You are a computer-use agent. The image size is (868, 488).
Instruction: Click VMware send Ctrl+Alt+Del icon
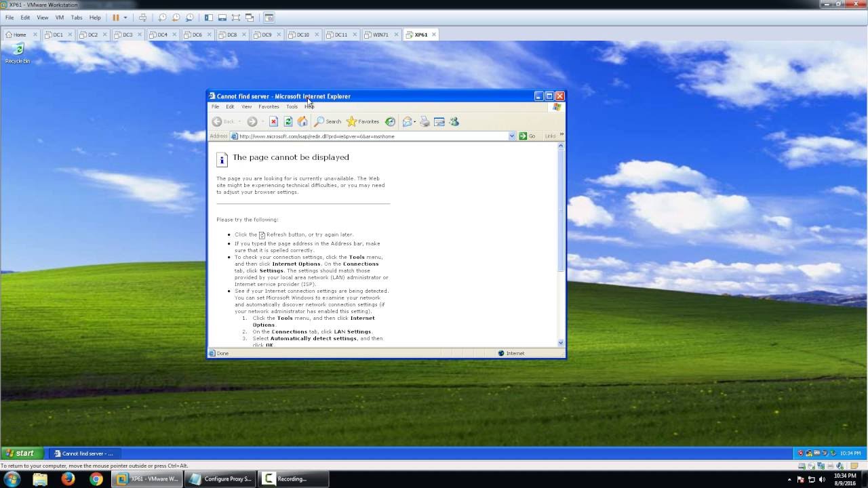click(x=142, y=18)
